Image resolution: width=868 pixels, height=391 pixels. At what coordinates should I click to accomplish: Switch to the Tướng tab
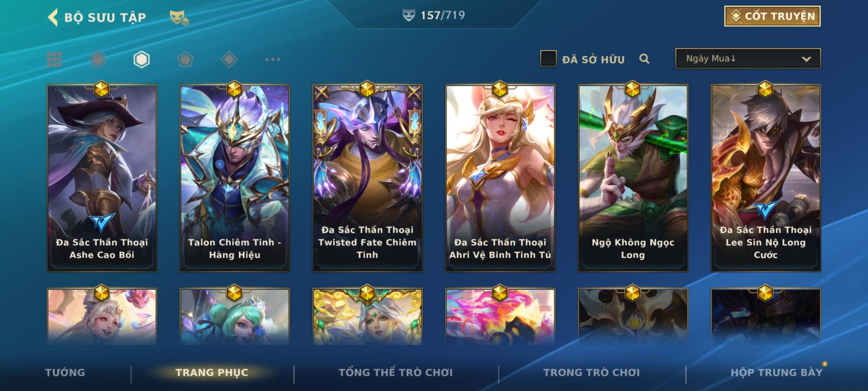65,373
